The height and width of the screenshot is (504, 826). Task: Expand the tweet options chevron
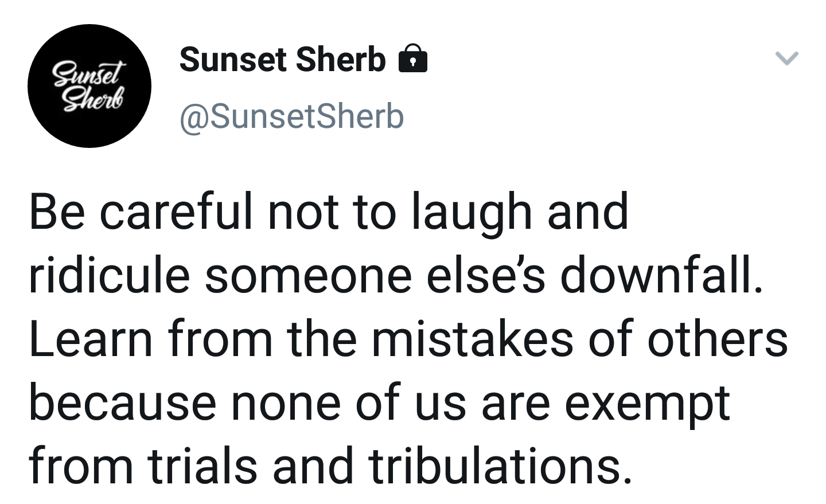click(x=786, y=58)
